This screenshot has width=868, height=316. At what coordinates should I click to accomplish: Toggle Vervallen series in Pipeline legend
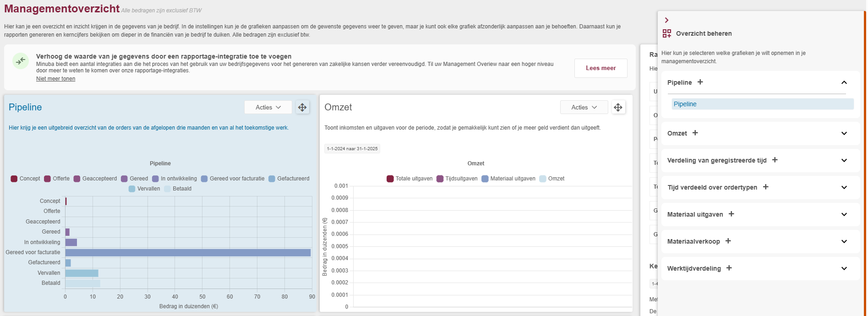(144, 189)
